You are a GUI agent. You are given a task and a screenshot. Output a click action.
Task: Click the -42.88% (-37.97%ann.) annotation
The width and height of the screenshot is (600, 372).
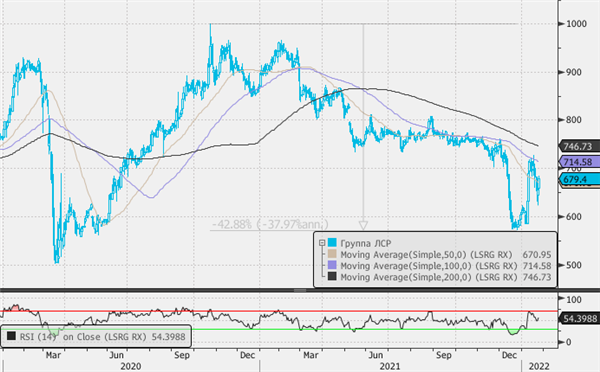270,224
